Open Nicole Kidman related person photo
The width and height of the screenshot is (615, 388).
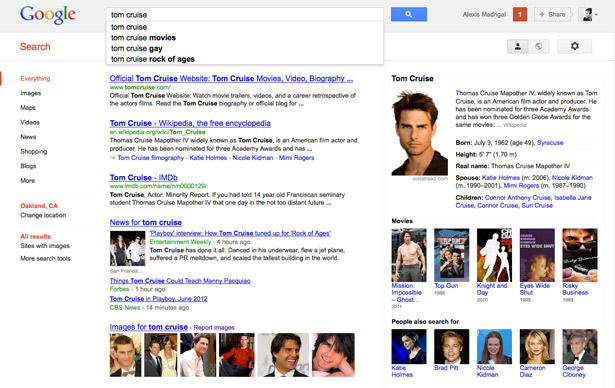(x=494, y=346)
